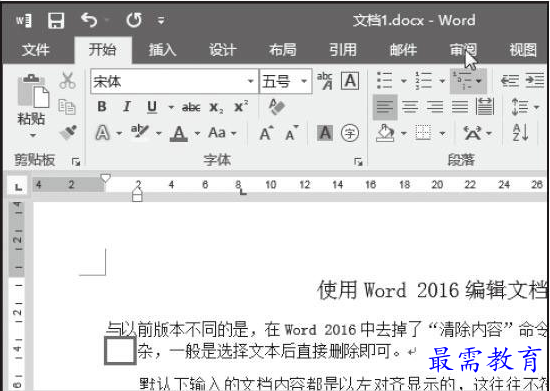Toggle subscript formatting

point(216,107)
